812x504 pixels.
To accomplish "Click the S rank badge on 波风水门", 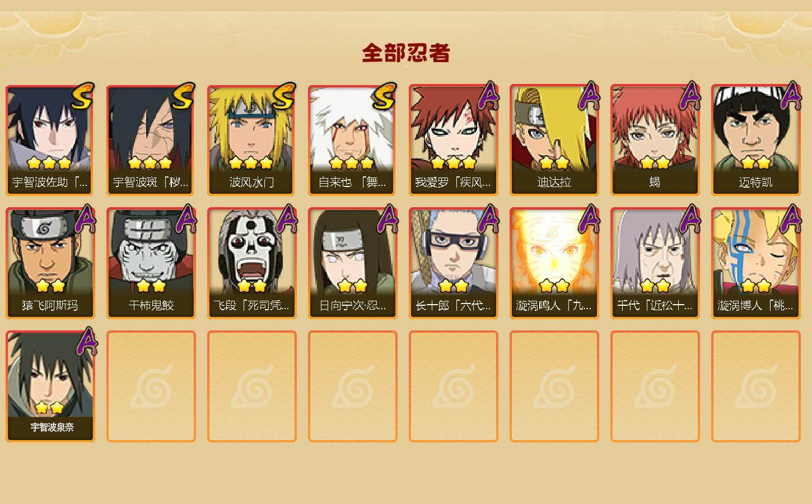I will (x=283, y=96).
